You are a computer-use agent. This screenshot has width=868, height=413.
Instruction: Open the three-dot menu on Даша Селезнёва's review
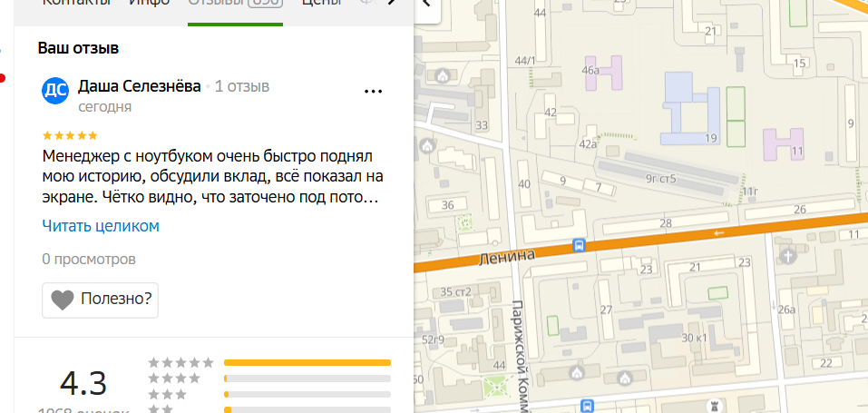[x=373, y=92]
